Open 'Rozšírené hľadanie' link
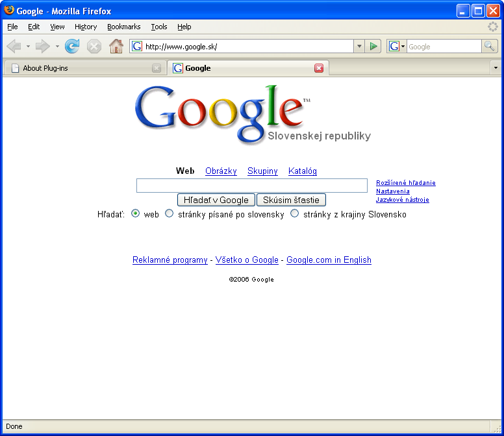Image resolution: width=504 pixels, height=436 pixels. [406, 183]
